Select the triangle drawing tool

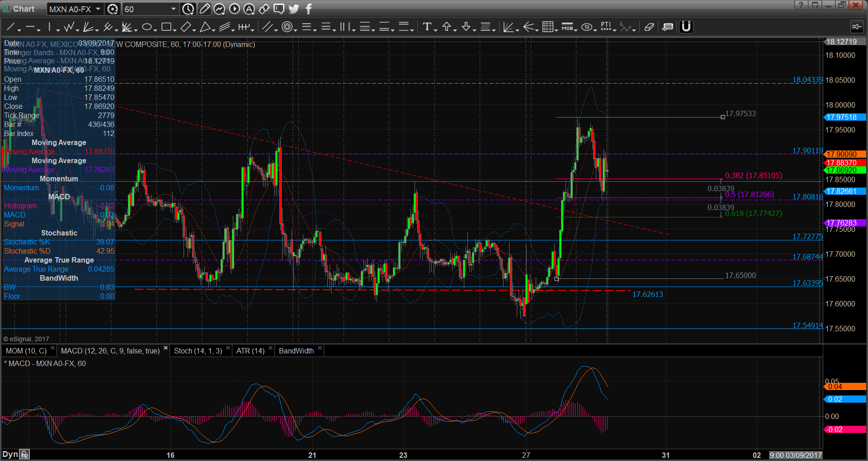[x=205, y=27]
